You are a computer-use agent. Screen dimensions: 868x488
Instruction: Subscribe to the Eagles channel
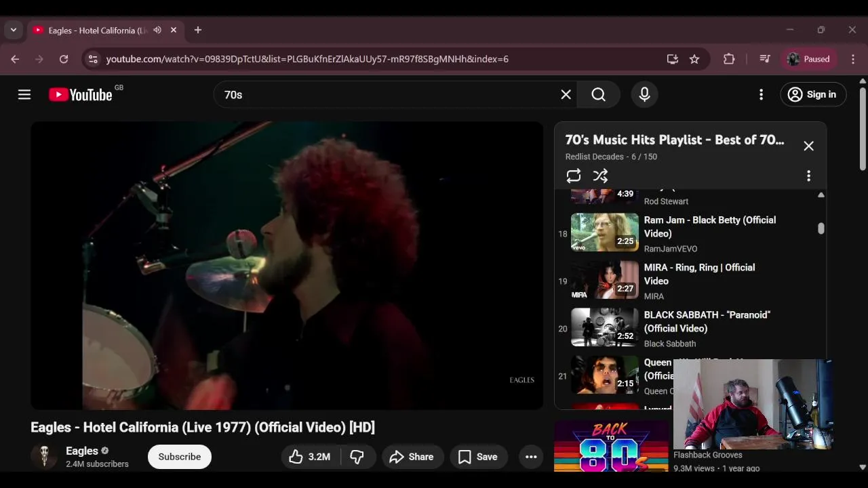(180, 457)
